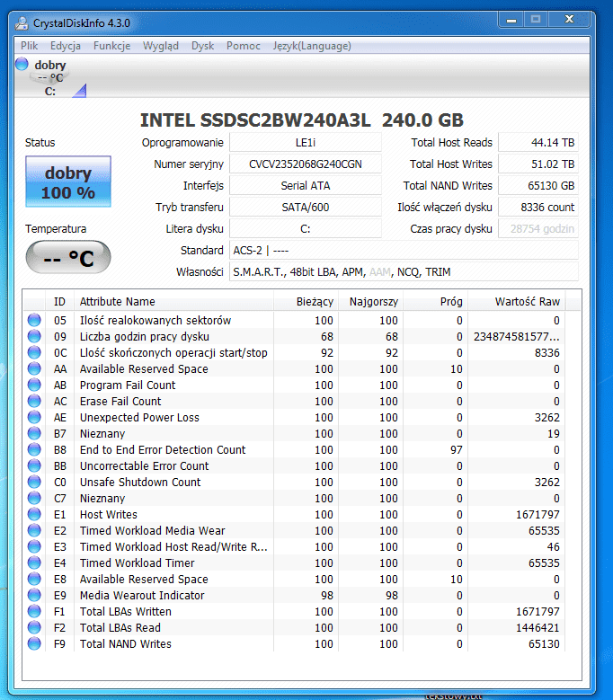
Task: Open the Pomoc menu
Action: 243,46
